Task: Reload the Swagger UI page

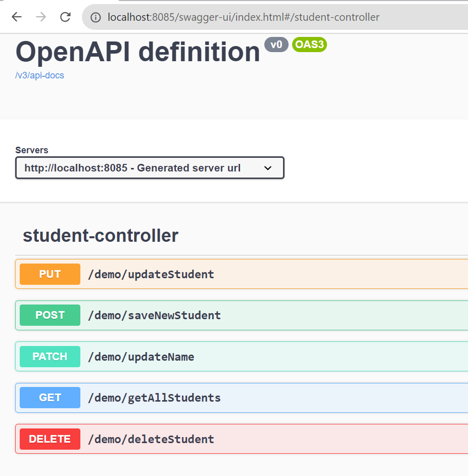Action: coord(65,17)
